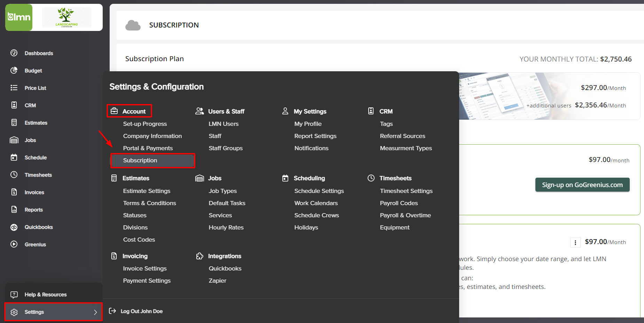644x323 pixels.
Task: Open Staff Groups settings
Action: pyautogui.click(x=226, y=148)
